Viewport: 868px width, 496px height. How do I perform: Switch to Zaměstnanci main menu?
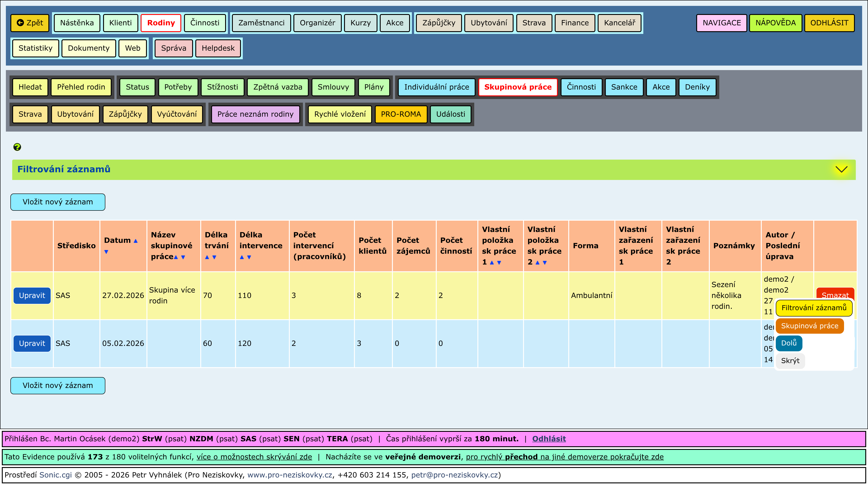point(261,23)
